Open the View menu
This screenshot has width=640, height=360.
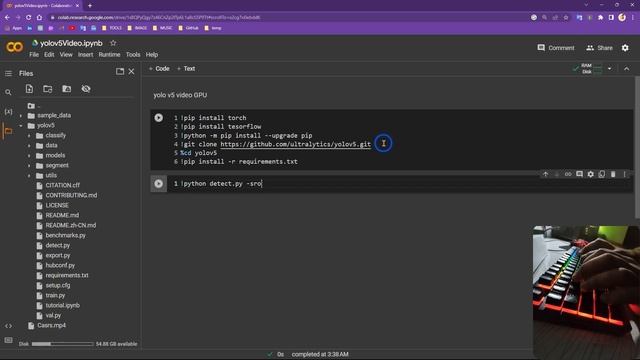[66, 55]
